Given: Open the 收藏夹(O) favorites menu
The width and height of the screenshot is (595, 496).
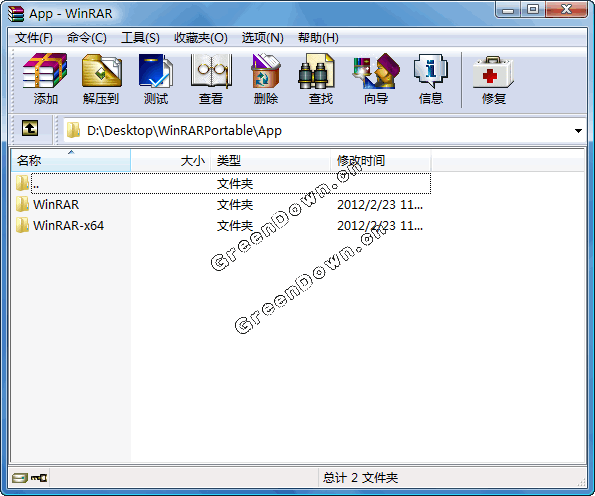Looking at the screenshot, I should [x=201, y=38].
